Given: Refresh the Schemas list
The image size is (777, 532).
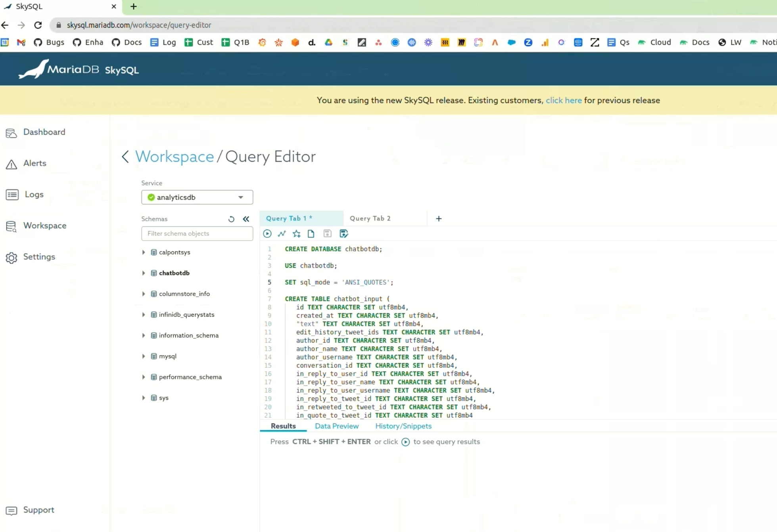Looking at the screenshot, I should click(231, 219).
